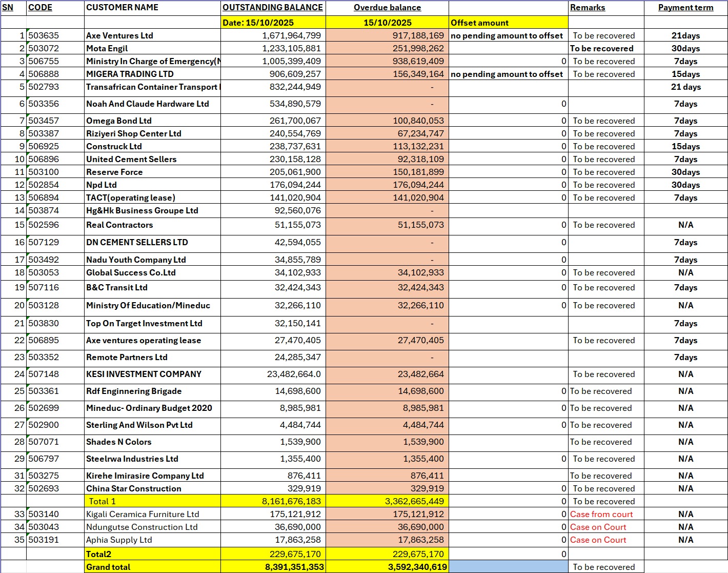The image size is (728, 573).
Task: Select the "Total2" label cell
Action: [99, 554]
